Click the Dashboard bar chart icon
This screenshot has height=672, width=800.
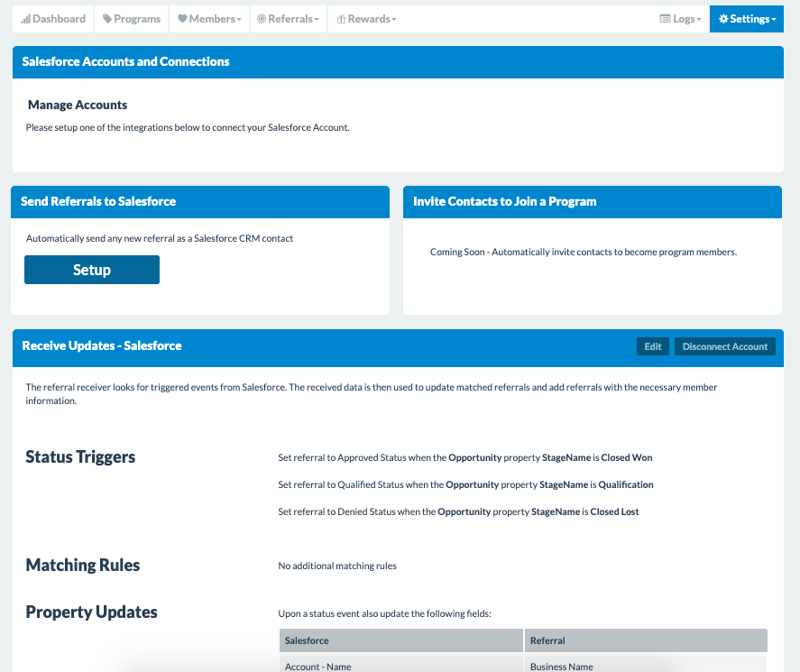coord(25,19)
